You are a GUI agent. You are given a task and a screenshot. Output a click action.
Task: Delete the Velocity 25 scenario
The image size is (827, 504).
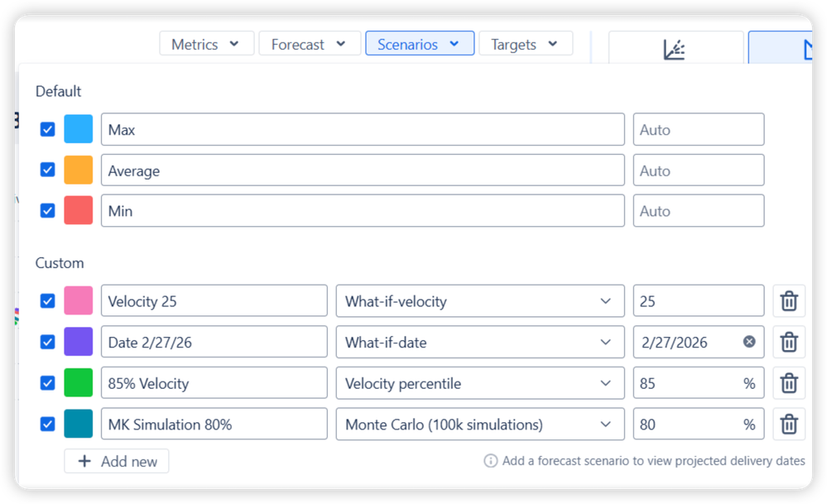(789, 300)
